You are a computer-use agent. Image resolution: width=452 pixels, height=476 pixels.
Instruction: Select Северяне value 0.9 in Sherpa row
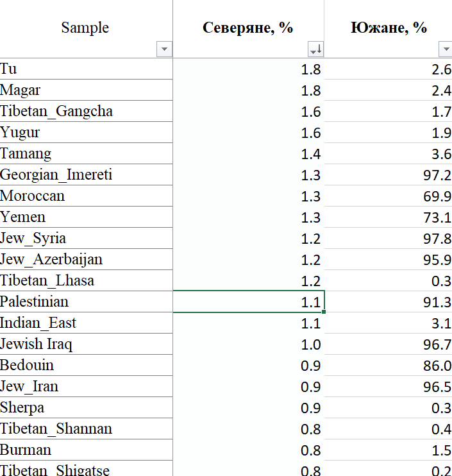pyautogui.click(x=249, y=407)
